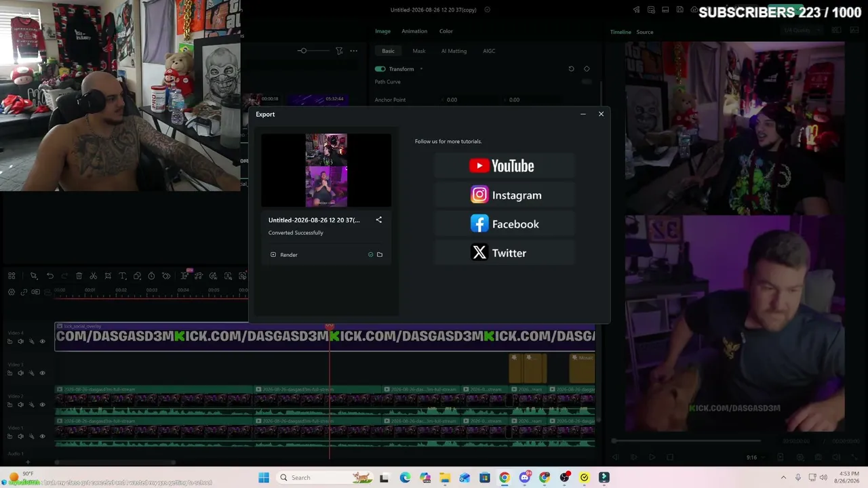The image size is (868, 488).
Task: Toggle the timeline link clips icon
Action: [x=24, y=292]
